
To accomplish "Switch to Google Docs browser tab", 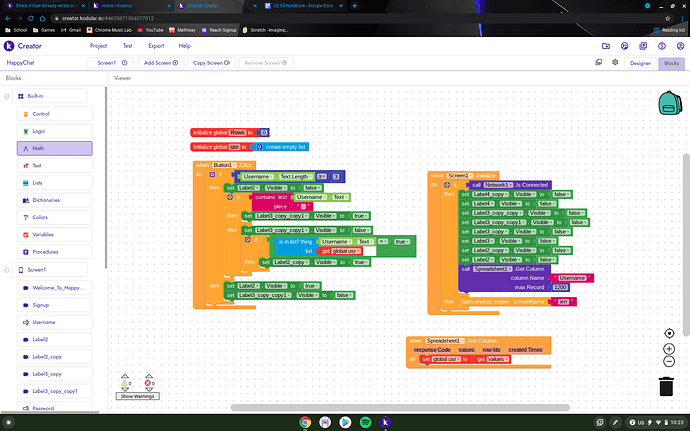I will 303,6.
